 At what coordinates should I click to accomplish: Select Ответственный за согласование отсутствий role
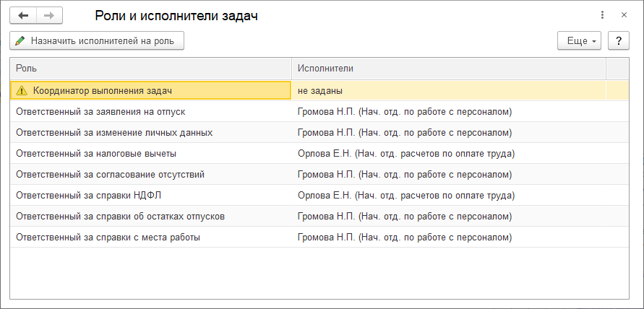pos(110,174)
